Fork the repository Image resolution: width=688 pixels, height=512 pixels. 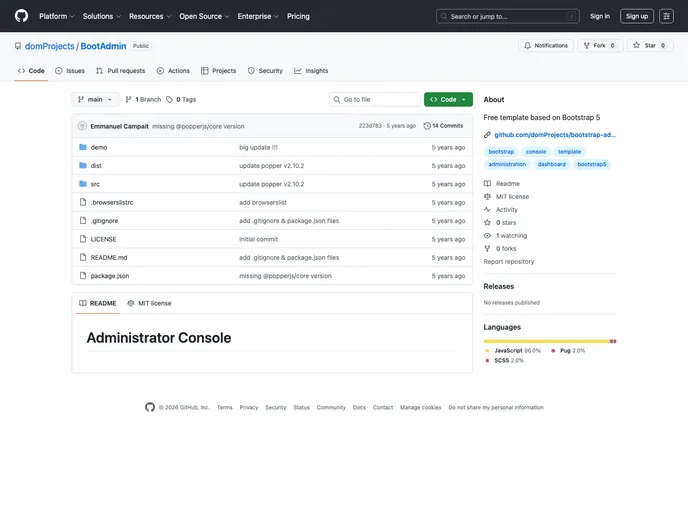pos(599,46)
